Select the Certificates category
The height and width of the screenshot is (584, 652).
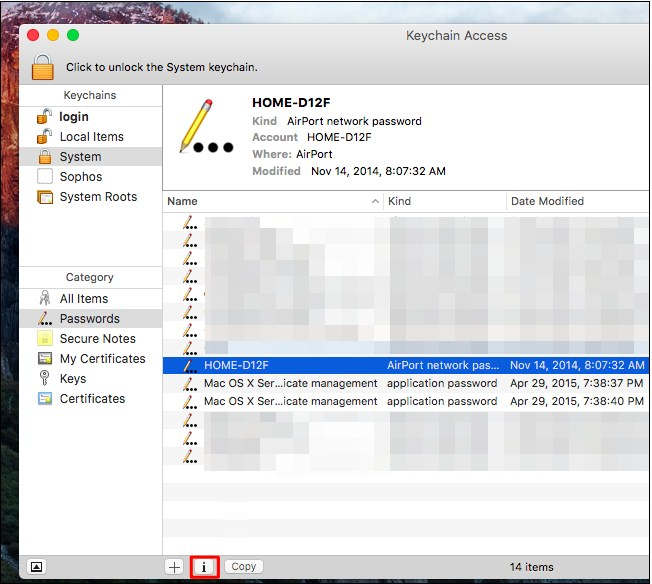point(91,398)
